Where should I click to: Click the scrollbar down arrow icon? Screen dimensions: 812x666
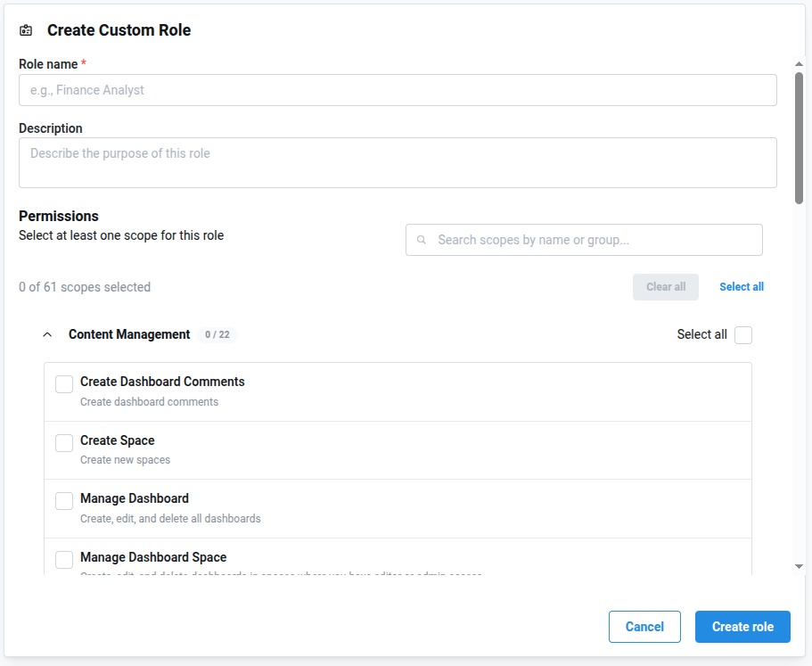tap(800, 564)
